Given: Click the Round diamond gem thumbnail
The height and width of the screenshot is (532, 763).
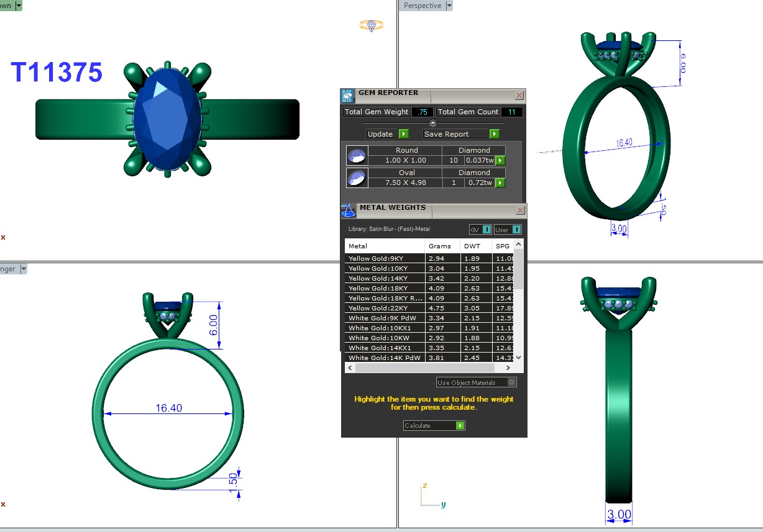Looking at the screenshot, I should pyautogui.click(x=357, y=155).
